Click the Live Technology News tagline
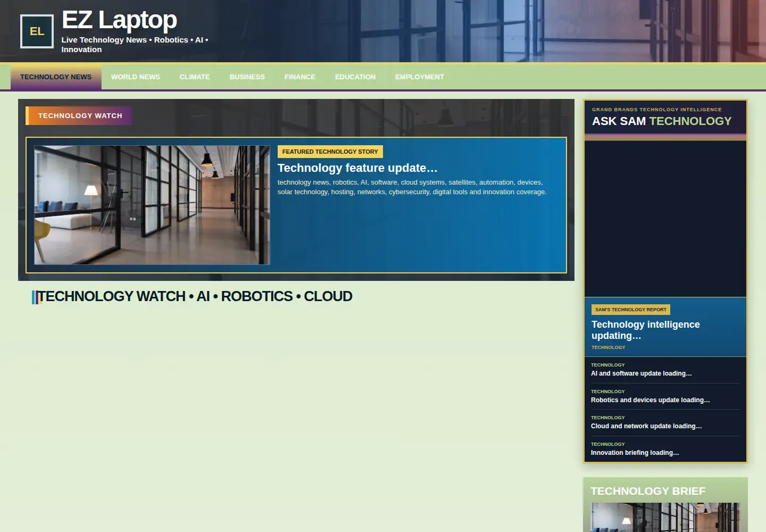The height and width of the screenshot is (532, 766). click(x=135, y=45)
